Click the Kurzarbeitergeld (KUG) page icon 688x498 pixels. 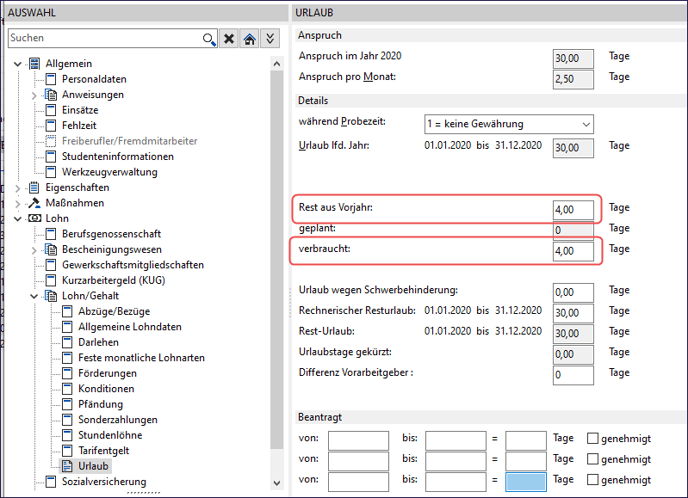(51, 280)
